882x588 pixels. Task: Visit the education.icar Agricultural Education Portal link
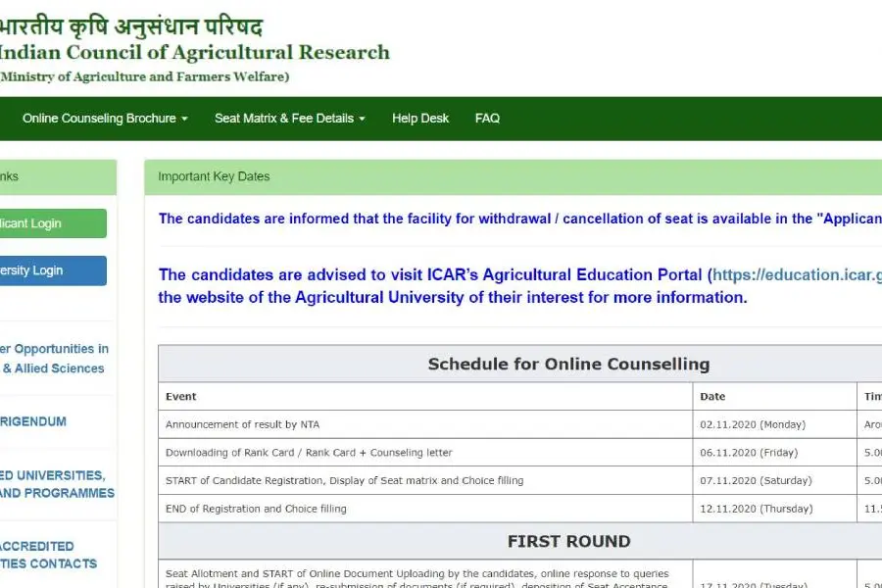click(794, 274)
